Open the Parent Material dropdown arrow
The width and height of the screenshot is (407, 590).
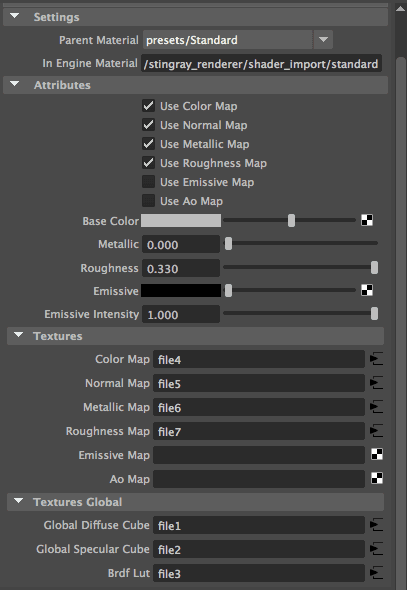pos(323,40)
